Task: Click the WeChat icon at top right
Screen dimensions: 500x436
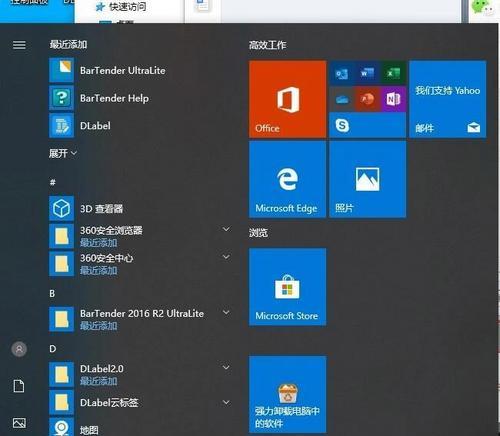Action: (x=482, y=8)
